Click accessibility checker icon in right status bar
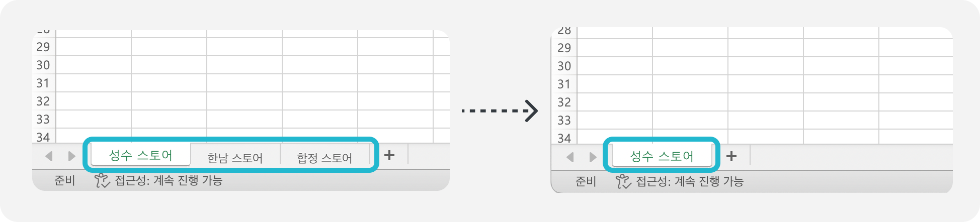 click(623, 181)
